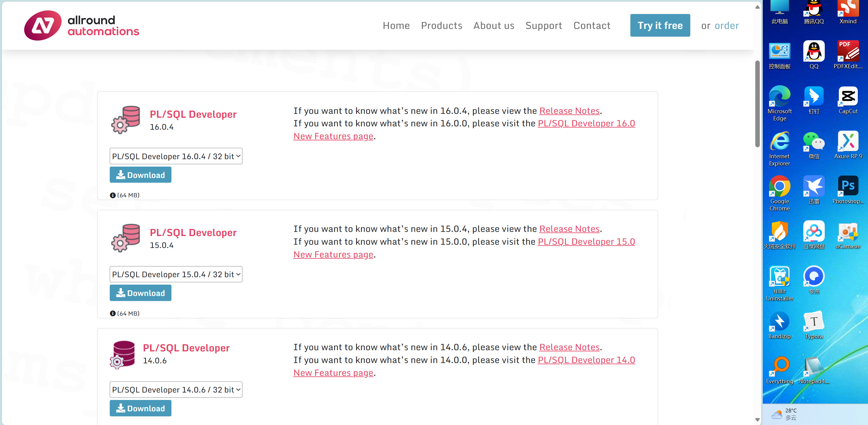Open the Everything search desktop icon
The image size is (868, 425).
[779, 366]
